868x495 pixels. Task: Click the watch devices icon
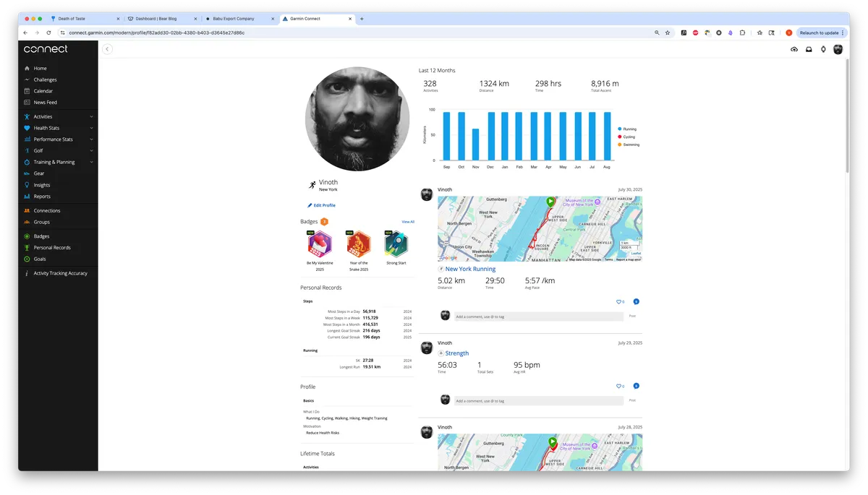[x=823, y=49]
